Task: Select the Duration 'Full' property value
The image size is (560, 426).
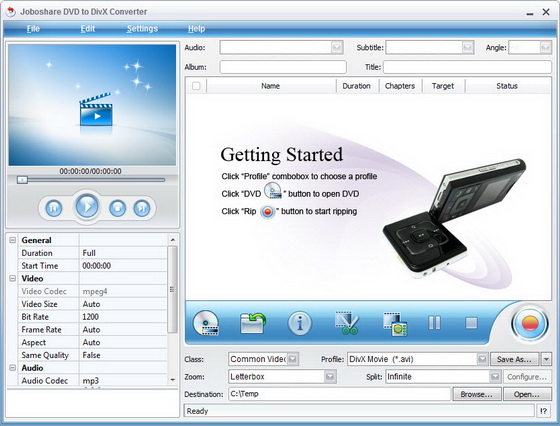Action: point(123,253)
